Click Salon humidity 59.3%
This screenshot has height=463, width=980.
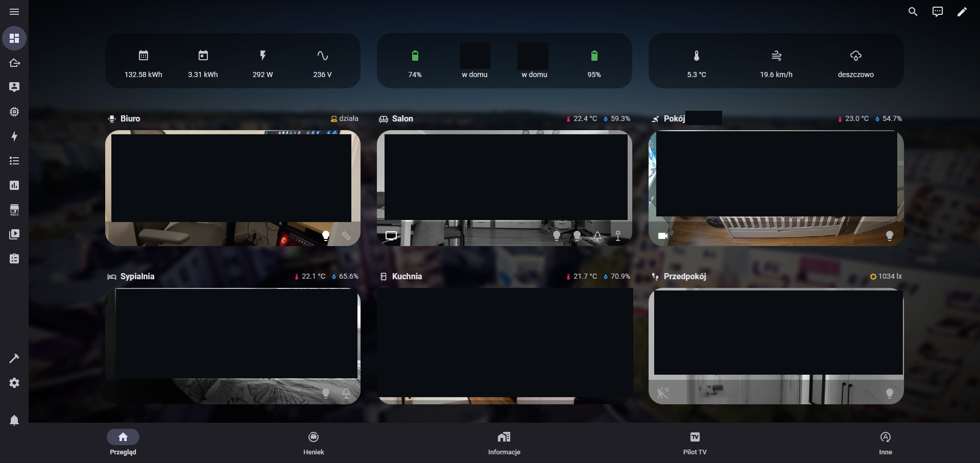tap(617, 118)
